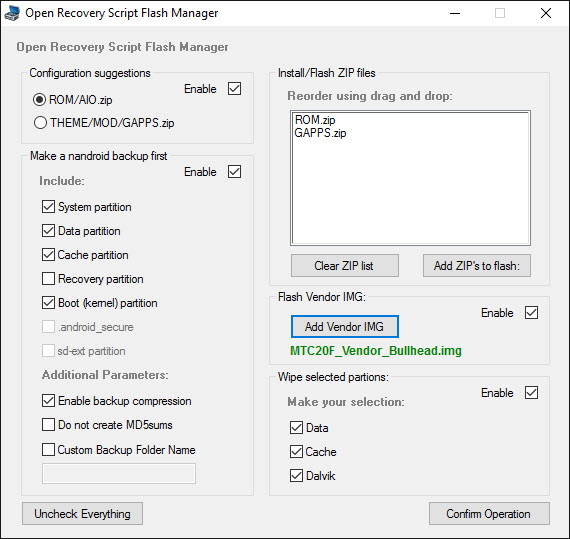Viewport: 570px width, 539px height.
Task: Toggle Enable for nandroid backup
Action: click(x=234, y=172)
